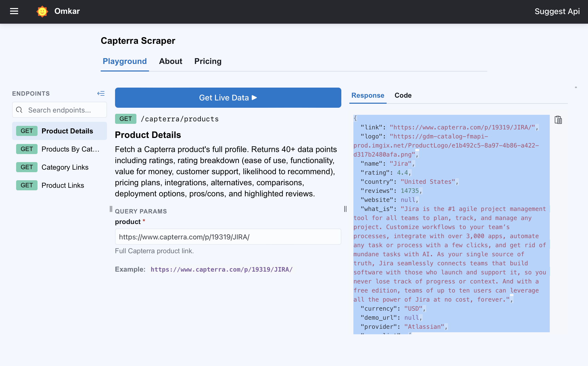The image size is (588, 366).
Task: Click the rating value 4.4
Action: [402, 173]
